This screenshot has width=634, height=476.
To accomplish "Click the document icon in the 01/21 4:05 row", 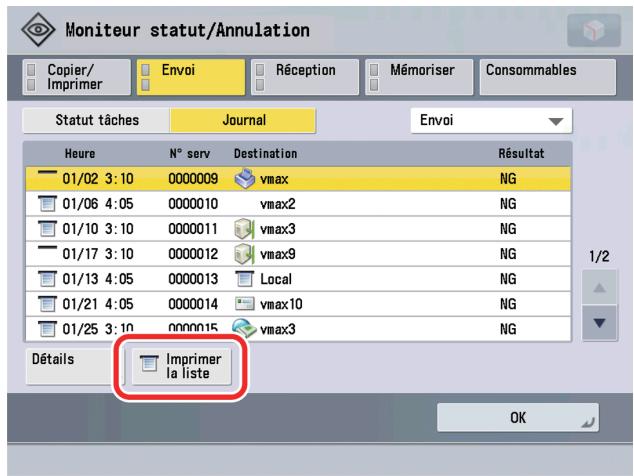I will [47, 304].
